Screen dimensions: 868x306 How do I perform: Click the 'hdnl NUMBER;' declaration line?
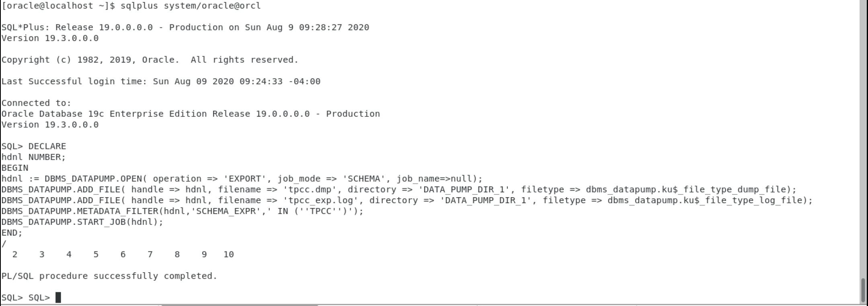33,157
